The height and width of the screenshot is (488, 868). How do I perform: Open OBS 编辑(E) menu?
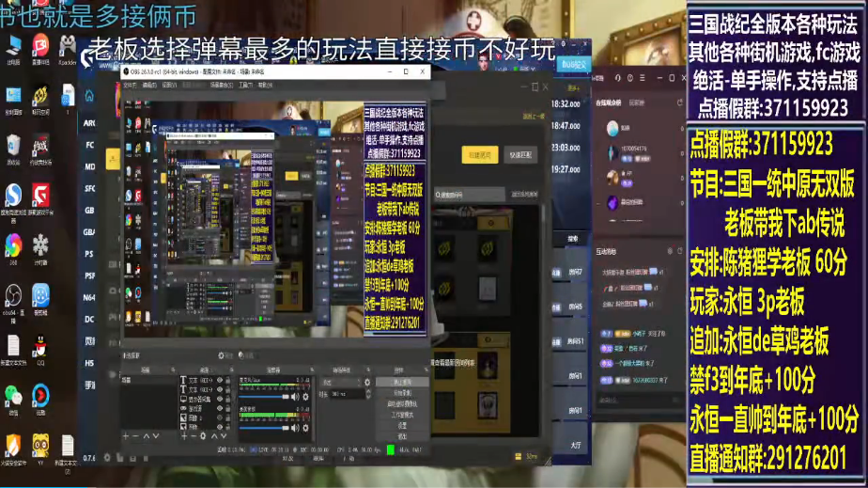click(150, 86)
